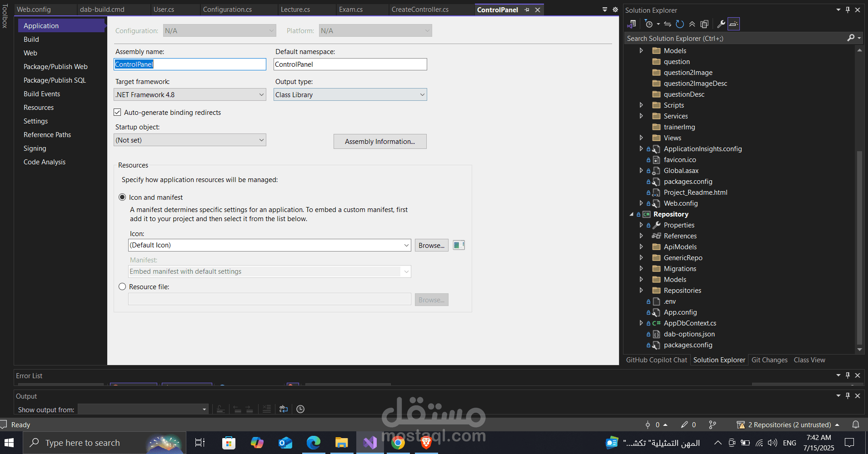
Task: Pin the Solution Explorer panel
Action: click(848, 10)
